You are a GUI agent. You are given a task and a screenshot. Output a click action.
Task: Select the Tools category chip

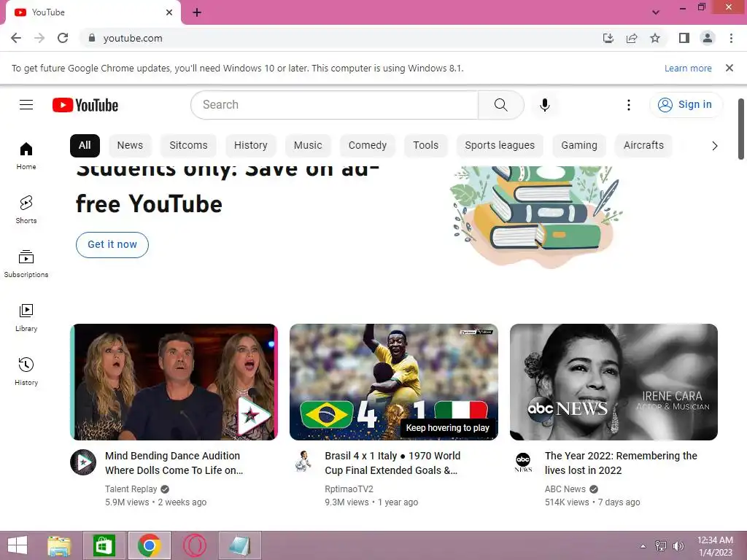(x=425, y=145)
